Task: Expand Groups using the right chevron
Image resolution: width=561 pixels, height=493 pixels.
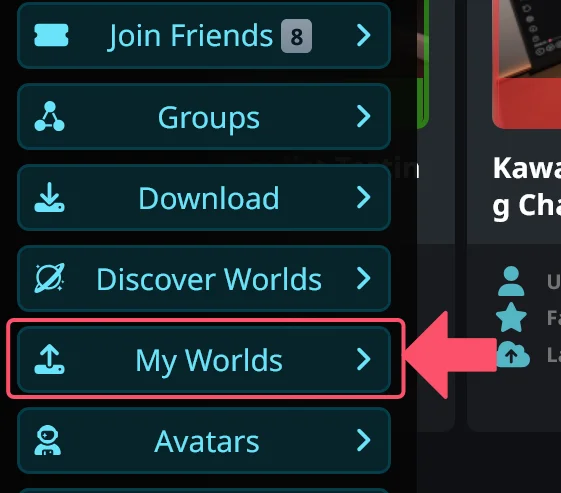Action: pyautogui.click(x=364, y=116)
